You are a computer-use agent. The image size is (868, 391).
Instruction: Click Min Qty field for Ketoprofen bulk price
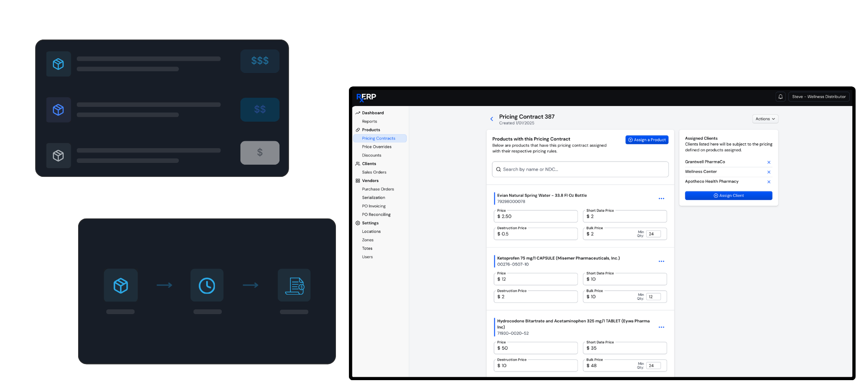[653, 297]
